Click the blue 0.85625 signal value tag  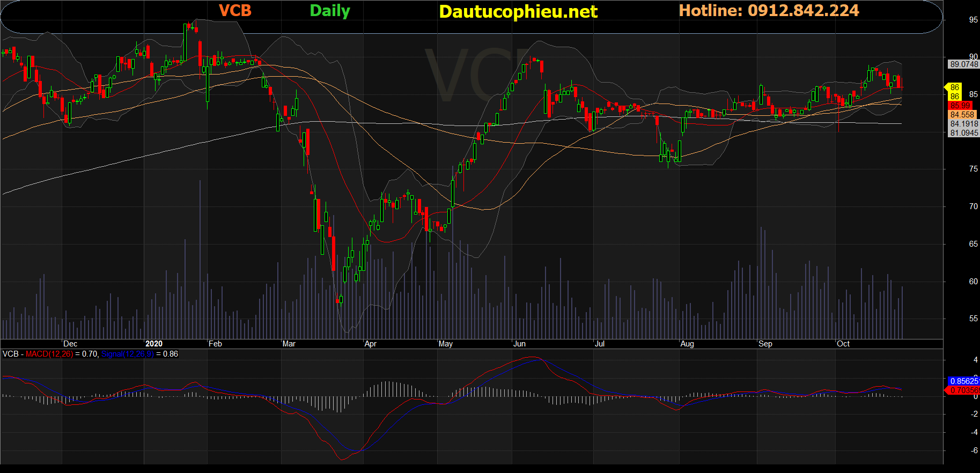point(963,381)
